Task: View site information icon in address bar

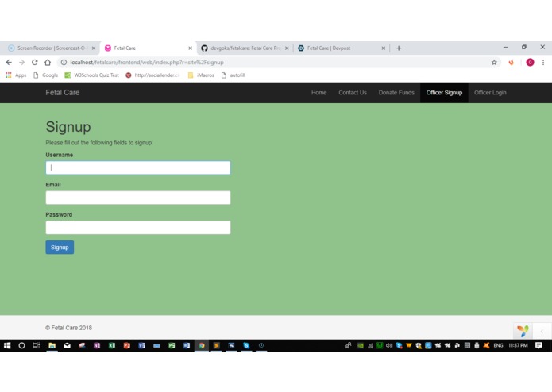Action: pyautogui.click(x=64, y=62)
